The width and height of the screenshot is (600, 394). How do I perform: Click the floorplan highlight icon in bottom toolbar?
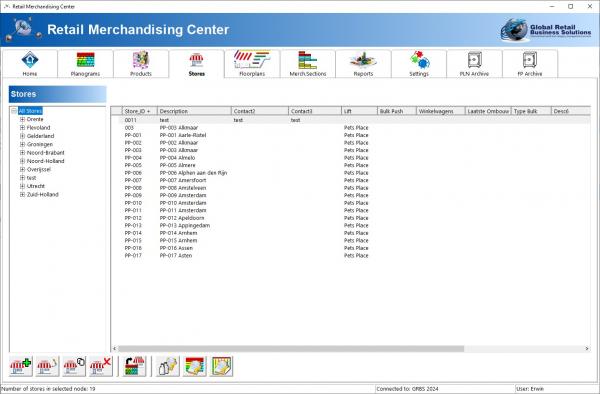221,366
